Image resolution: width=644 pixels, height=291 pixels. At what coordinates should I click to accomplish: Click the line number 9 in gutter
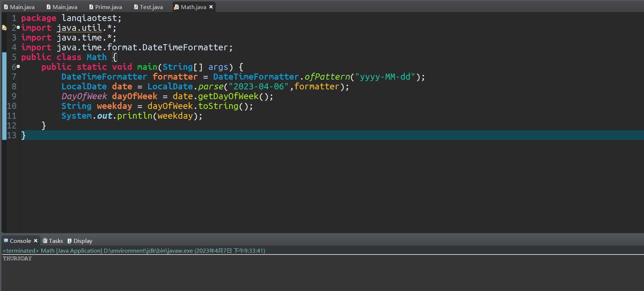[x=14, y=96]
